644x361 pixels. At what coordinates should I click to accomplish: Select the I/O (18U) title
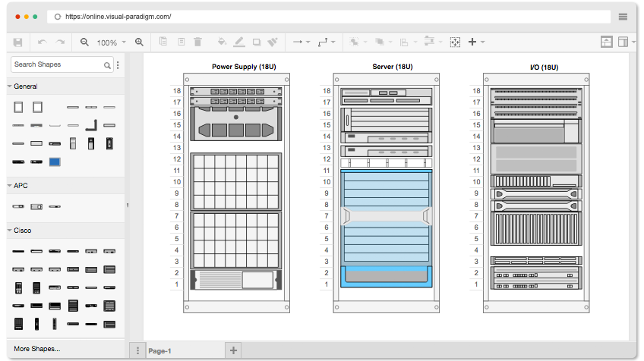coord(545,67)
